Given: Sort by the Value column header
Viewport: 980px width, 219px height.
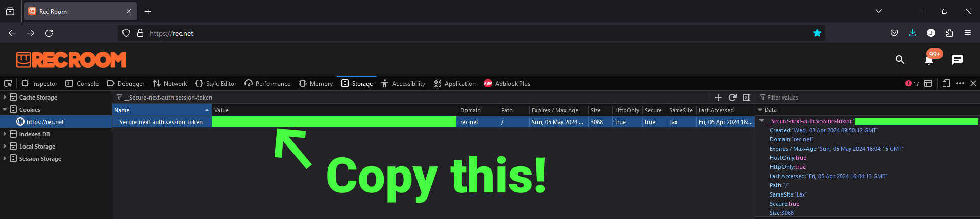Looking at the screenshot, I should point(335,110).
